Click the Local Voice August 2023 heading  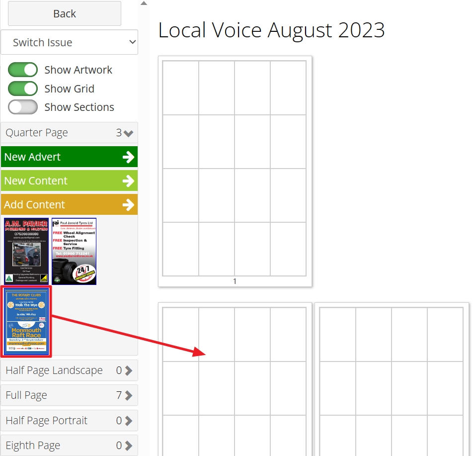271,30
